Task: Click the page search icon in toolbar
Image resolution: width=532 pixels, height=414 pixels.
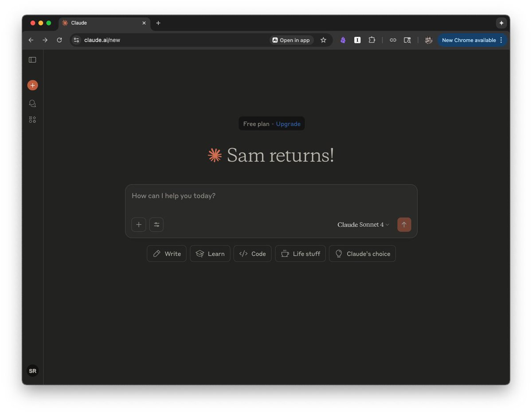Action: click(407, 40)
